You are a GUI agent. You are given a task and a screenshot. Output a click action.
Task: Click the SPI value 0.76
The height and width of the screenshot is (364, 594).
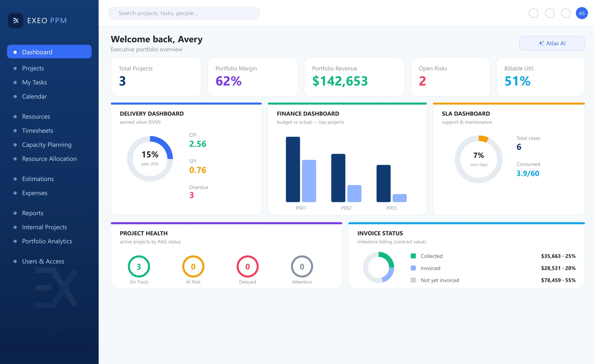(198, 170)
